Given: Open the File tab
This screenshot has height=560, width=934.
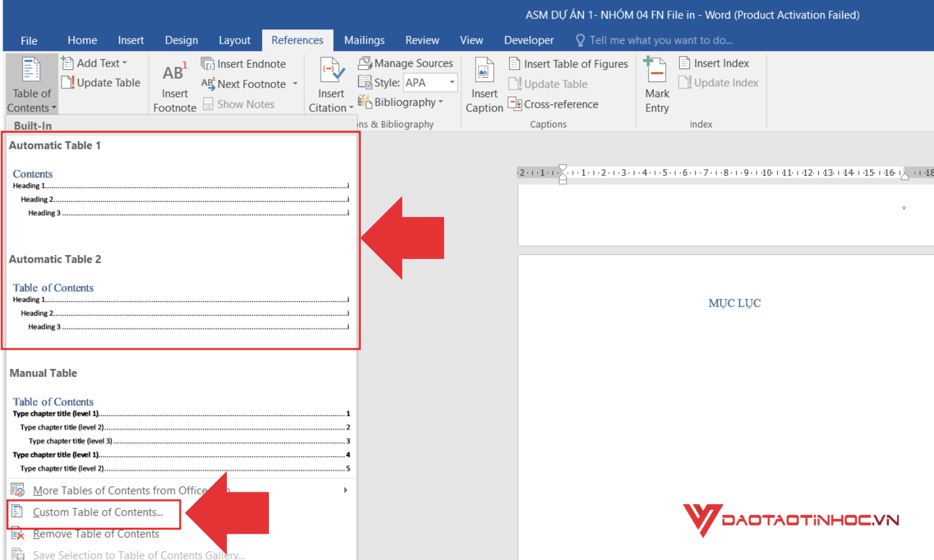Looking at the screenshot, I should tap(29, 40).
